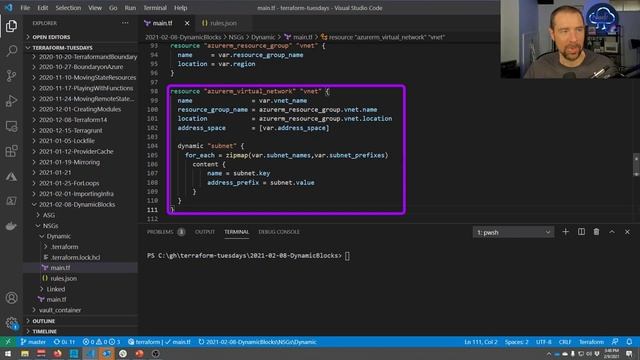Switch to the Debug Console tab

[x=279, y=232]
